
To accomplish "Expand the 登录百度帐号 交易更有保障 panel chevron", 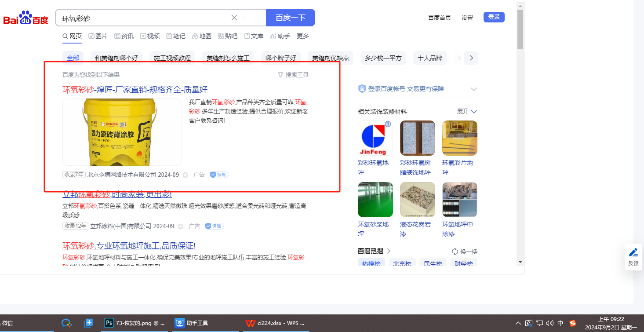I will 473,89.
